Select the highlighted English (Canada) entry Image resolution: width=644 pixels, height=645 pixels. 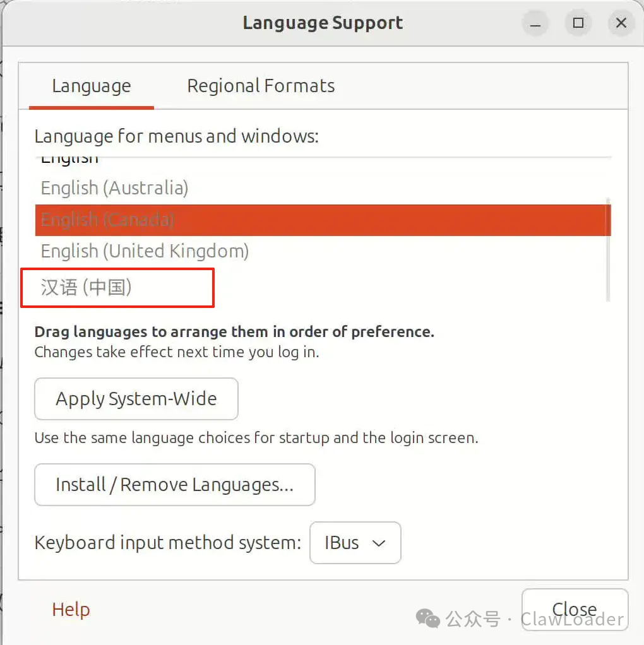click(x=323, y=220)
